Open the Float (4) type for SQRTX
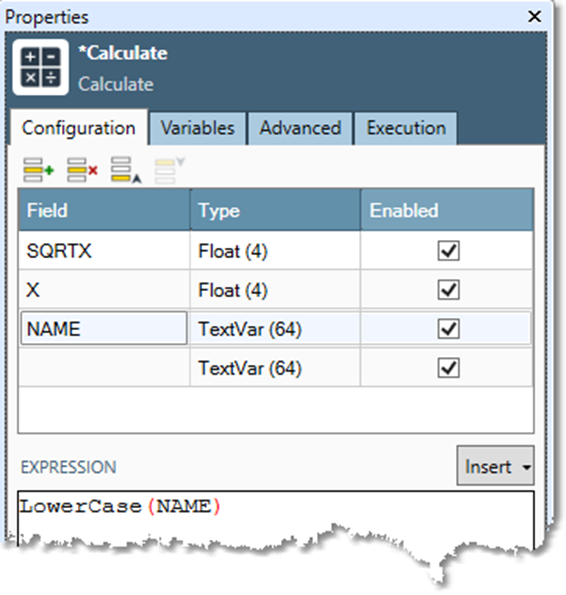 [x=275, y=251]
